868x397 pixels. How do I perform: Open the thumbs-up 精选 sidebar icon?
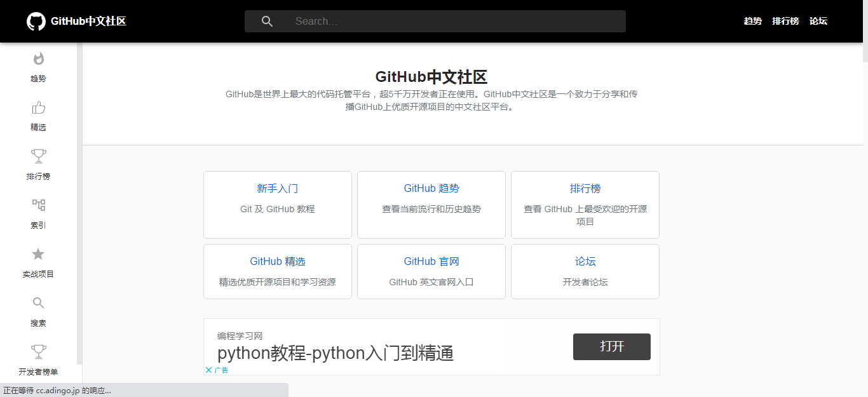[38, 107]
